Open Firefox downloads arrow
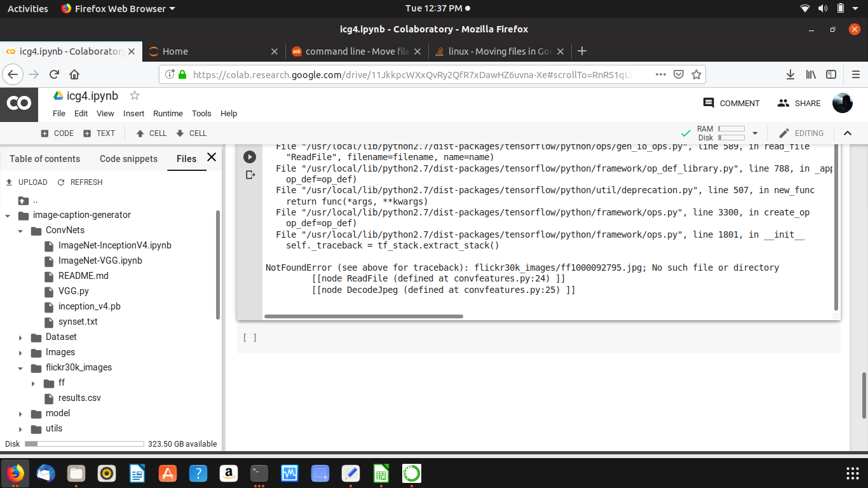Image resolution: width=868 pixels, height=488 pixels. coord(790,74)
